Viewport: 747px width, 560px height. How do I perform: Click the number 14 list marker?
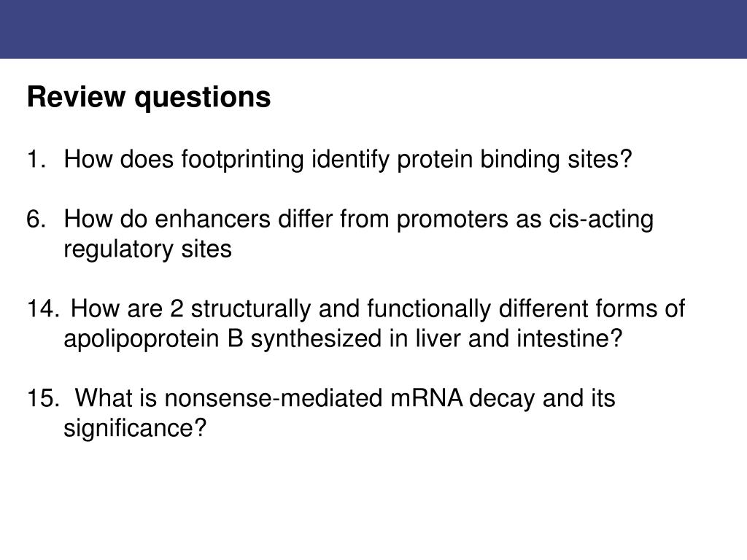point(43,308)
